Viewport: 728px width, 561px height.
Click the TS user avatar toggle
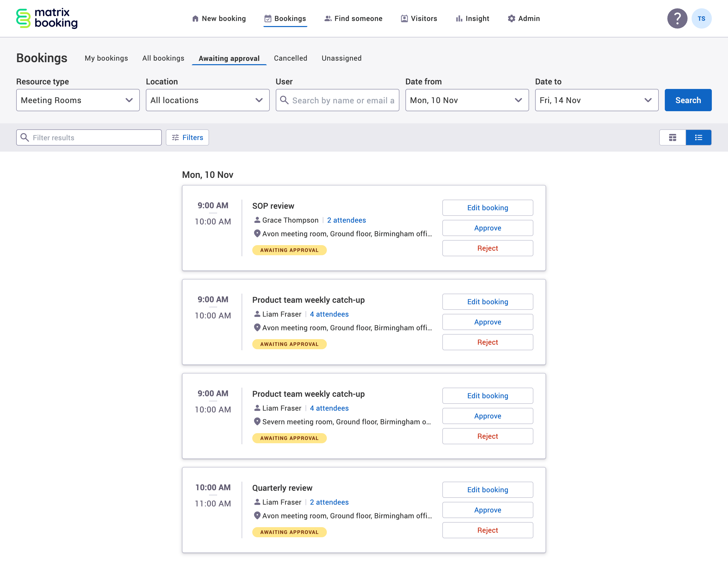coord(702,19)
